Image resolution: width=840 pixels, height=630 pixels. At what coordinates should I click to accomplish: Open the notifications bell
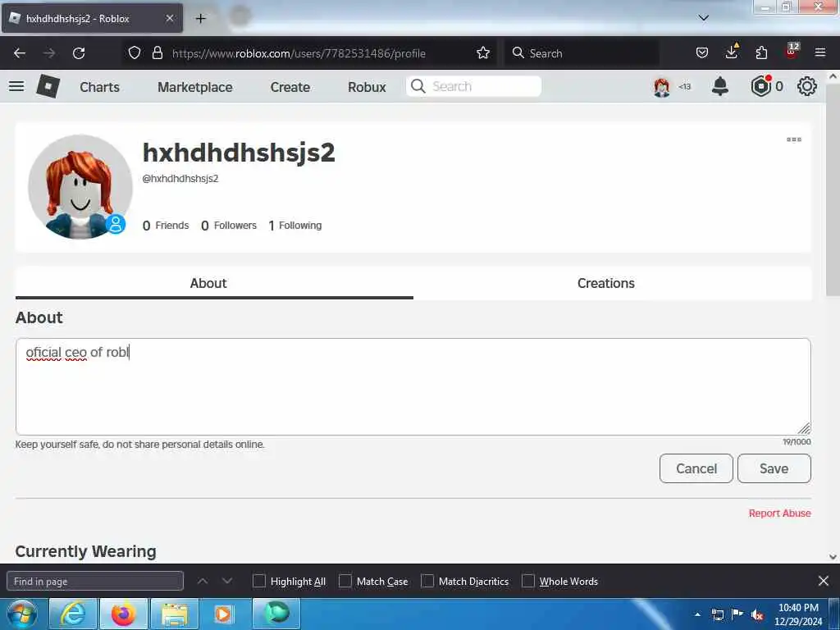coord(720,86)
